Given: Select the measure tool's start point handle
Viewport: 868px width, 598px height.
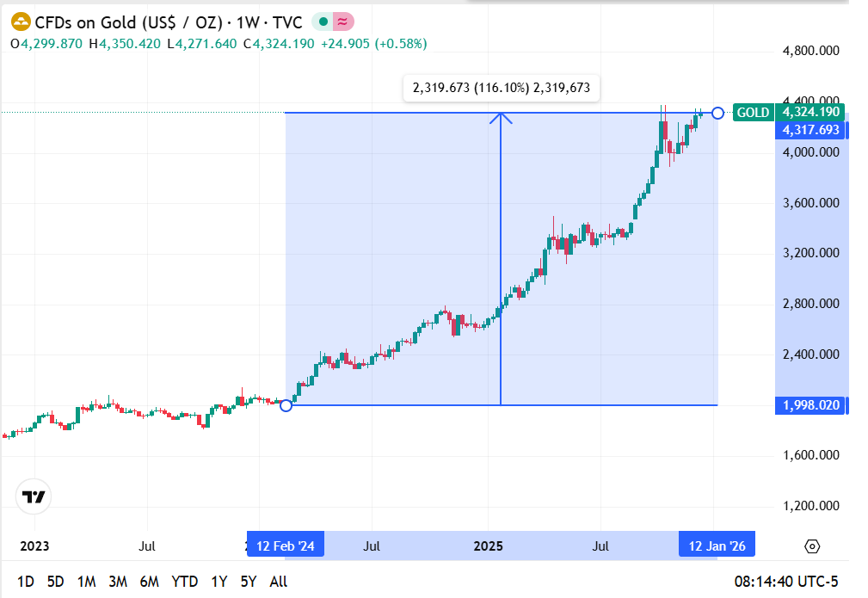Looking at the screenshot, I should click(x=286, y=405).
